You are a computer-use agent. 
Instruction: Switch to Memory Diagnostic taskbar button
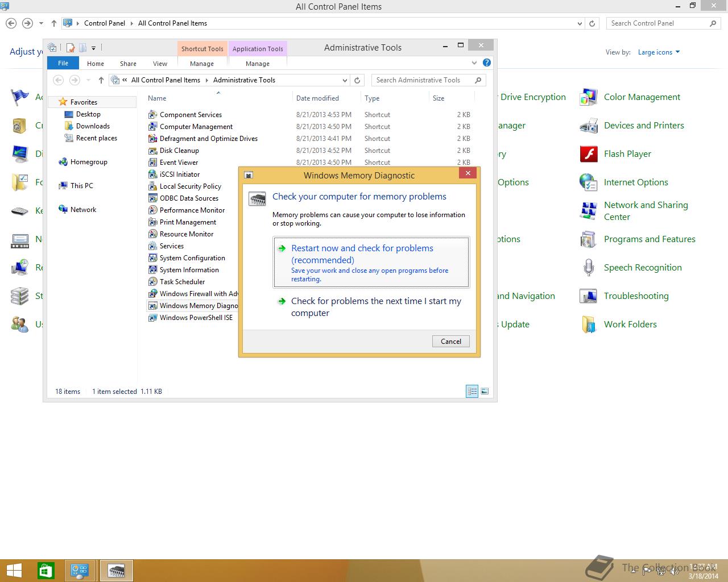[x=117, y=571]
